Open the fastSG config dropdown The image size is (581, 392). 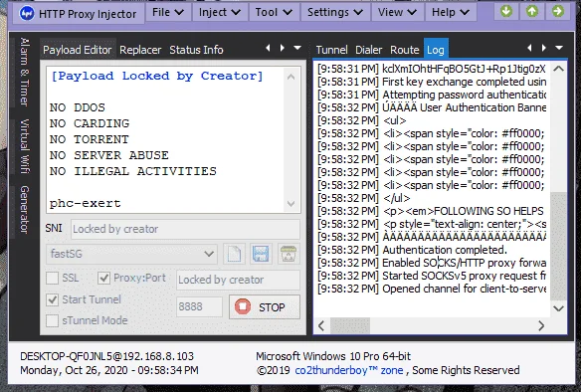point(131,254)
